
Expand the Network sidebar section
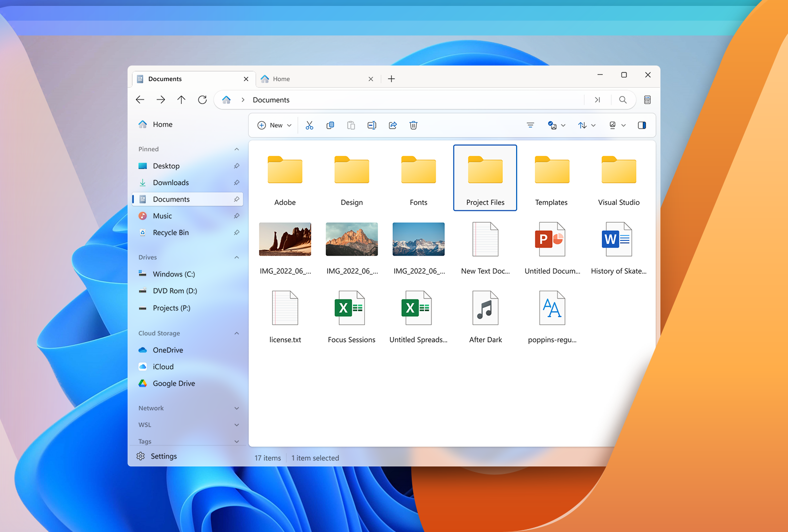pyautogui.click(x=236, y=408)
